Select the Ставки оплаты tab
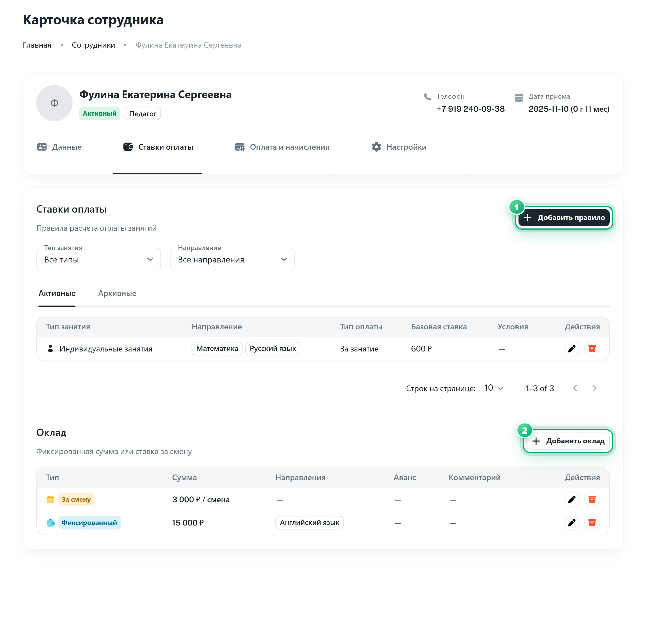This screenshot has height=644, width=646. tap(158, 147)
